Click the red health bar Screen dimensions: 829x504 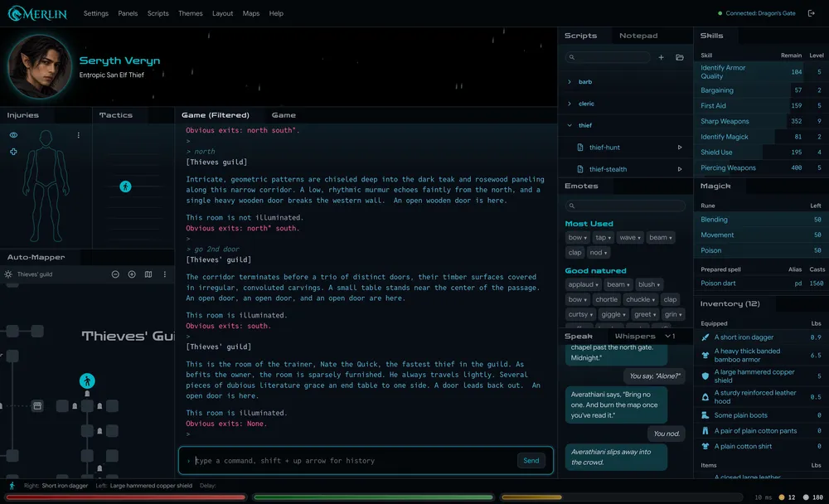point(126,497)
